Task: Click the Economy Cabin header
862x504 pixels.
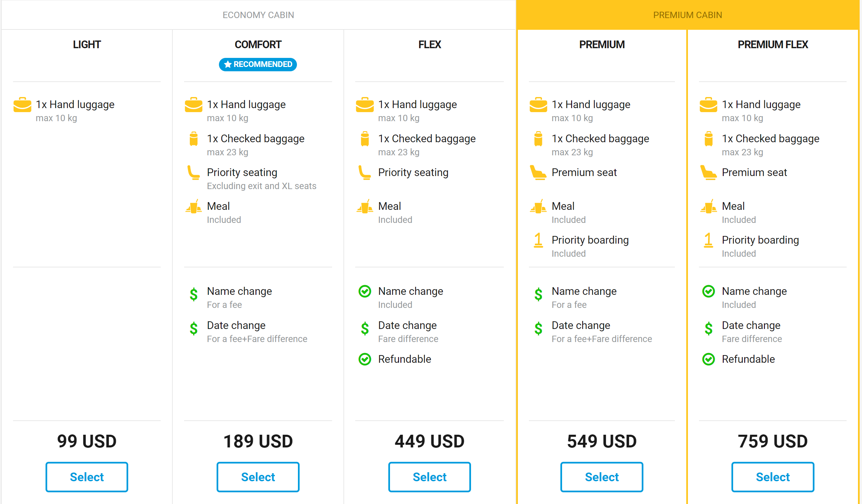Action: tap(258, 15)
